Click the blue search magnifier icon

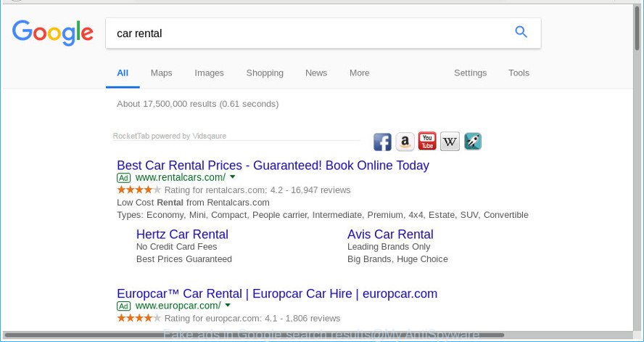[x=521, y=32]
